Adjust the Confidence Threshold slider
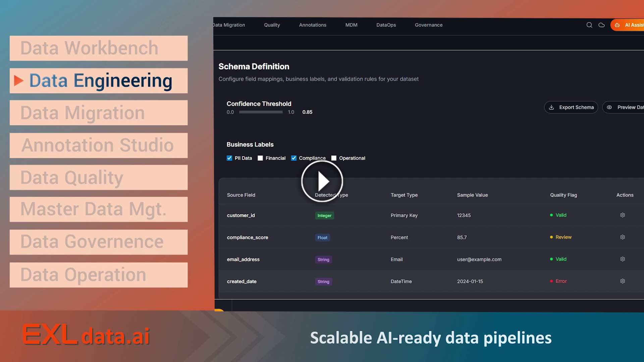The width and height of the screenshot is (644, 362). (x=261, y=112)
